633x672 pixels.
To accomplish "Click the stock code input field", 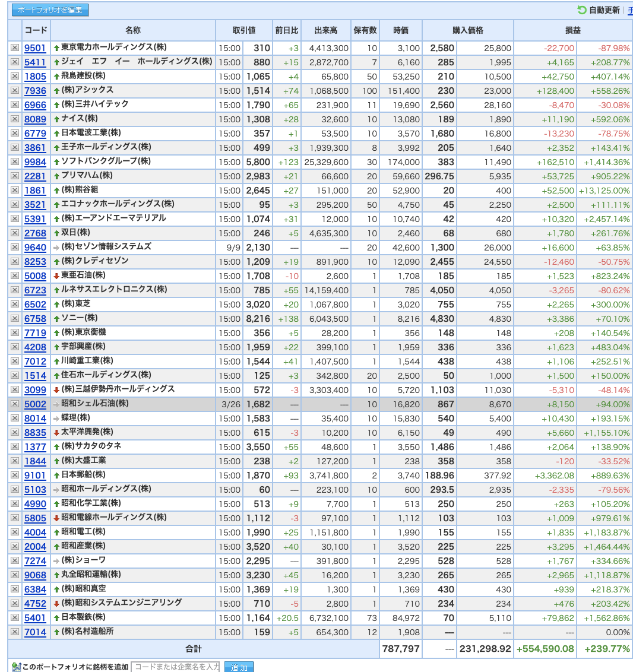I will [175, 667].
